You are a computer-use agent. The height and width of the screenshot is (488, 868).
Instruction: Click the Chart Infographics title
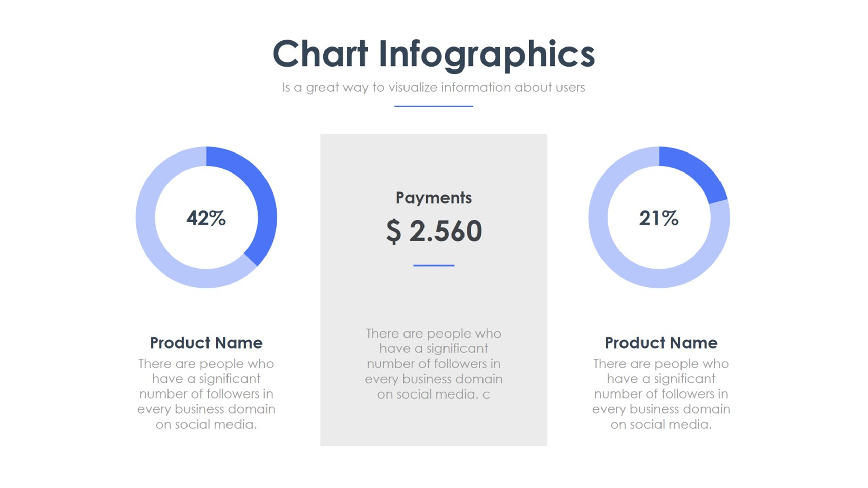pyautogui.click(x=434, y=54)
